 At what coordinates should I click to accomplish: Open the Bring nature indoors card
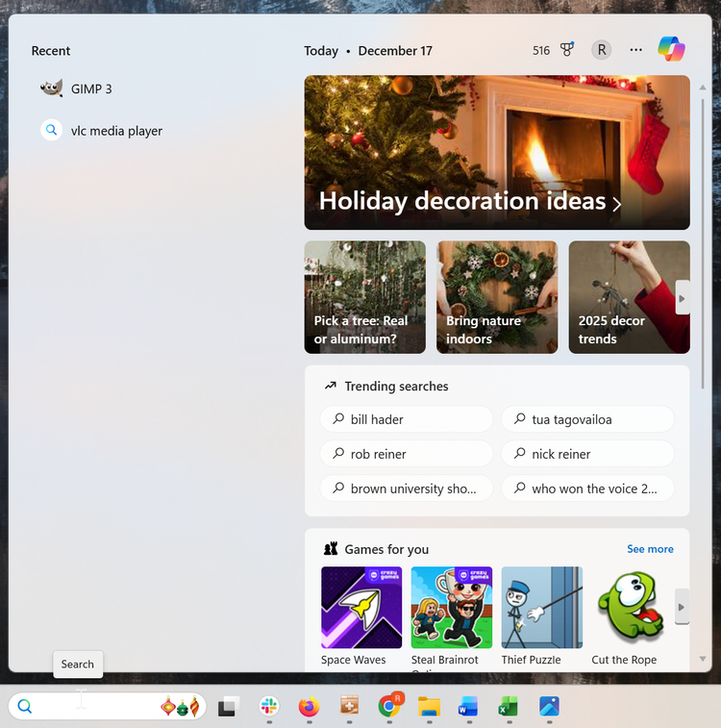click(x=497, y=297)
